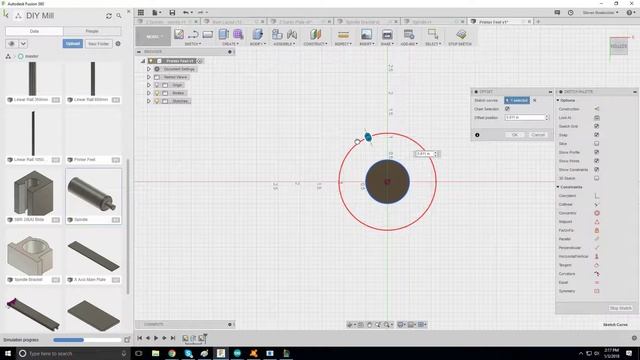Click Stop Sketch in Sketch Palette
Viewport: 640px width, 360px height.
[x=620, y=308]
